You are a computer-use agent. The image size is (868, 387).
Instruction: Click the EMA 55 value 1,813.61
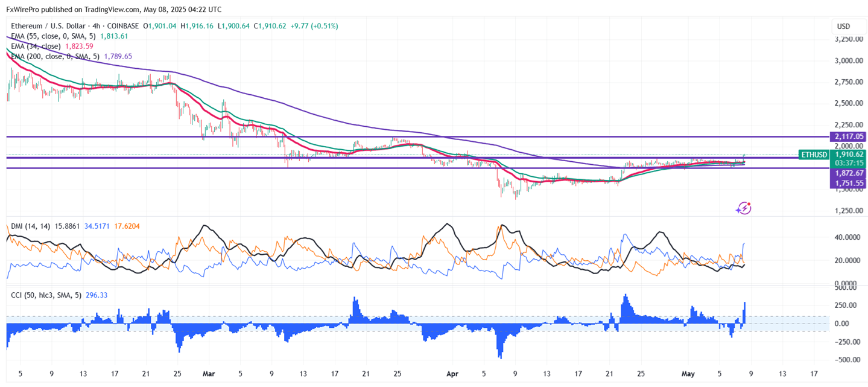tap(113, 36)
